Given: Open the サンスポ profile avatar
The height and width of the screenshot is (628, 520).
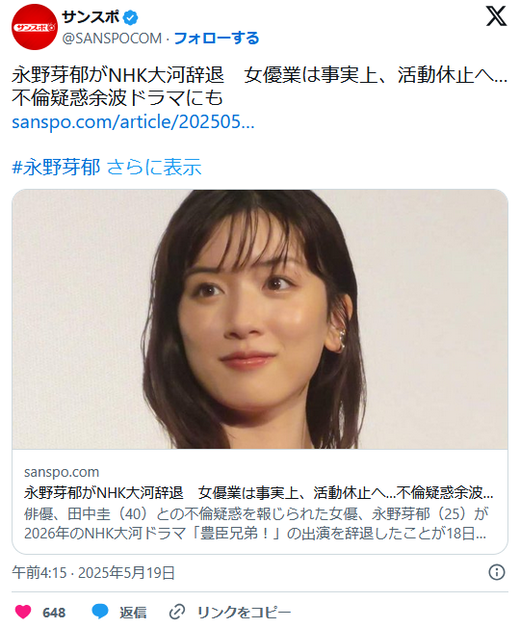Looking at the screenshot, I should 34,27.
